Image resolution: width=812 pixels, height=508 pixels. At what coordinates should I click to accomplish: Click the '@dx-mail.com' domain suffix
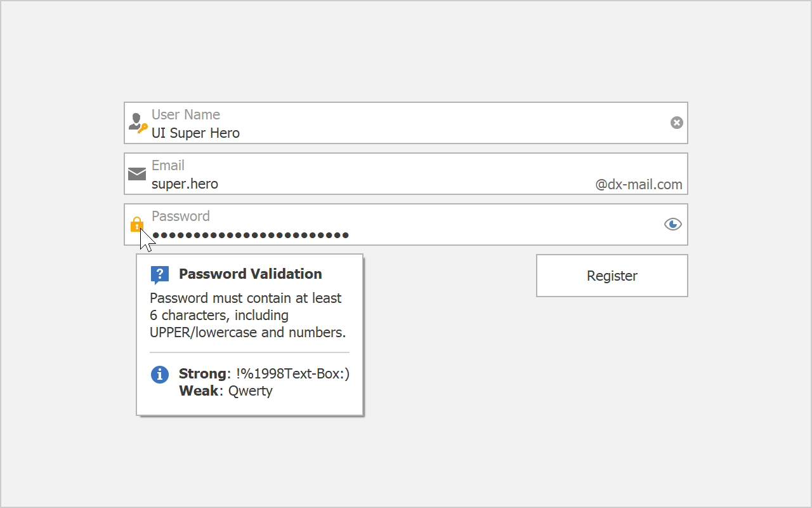[638, 185]
